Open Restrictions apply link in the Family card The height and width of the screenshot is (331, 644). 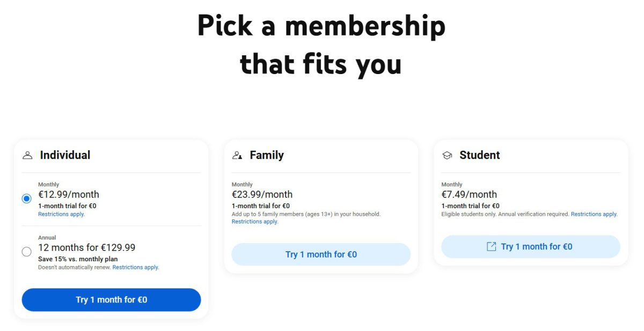point(255,222)
